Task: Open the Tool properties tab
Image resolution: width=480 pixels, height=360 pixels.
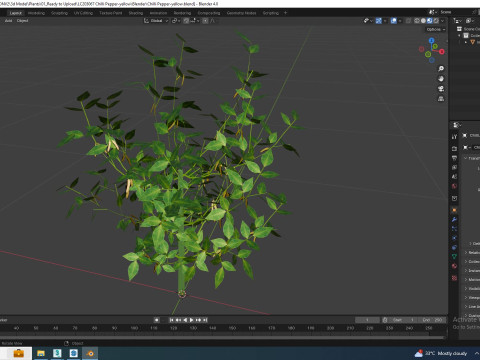Action: click(454, 137)
